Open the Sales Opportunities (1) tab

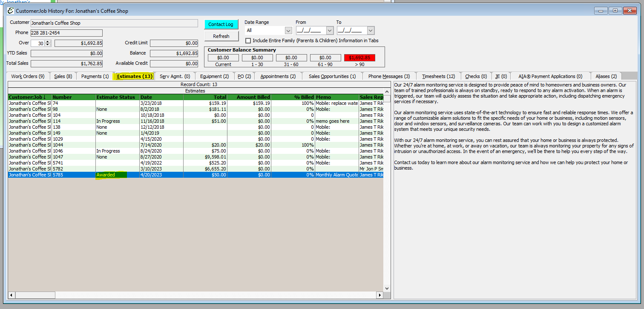(x=332, y=76)
